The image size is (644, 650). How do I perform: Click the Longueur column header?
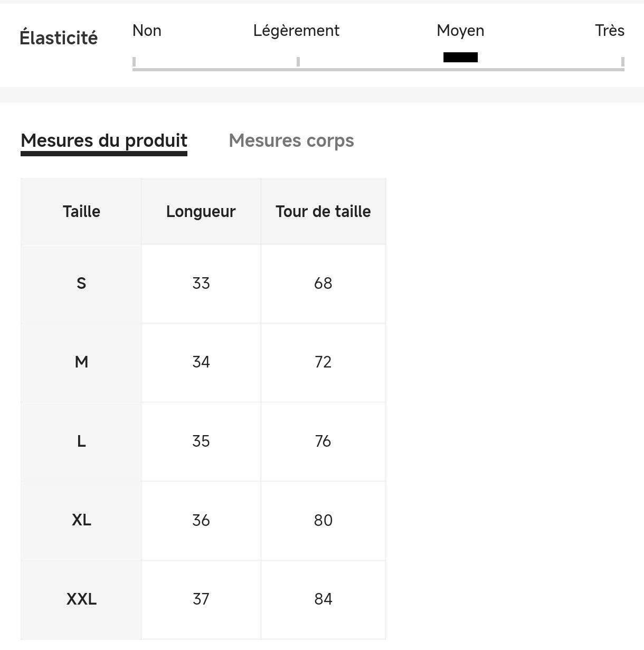click(x=201, y=211)
